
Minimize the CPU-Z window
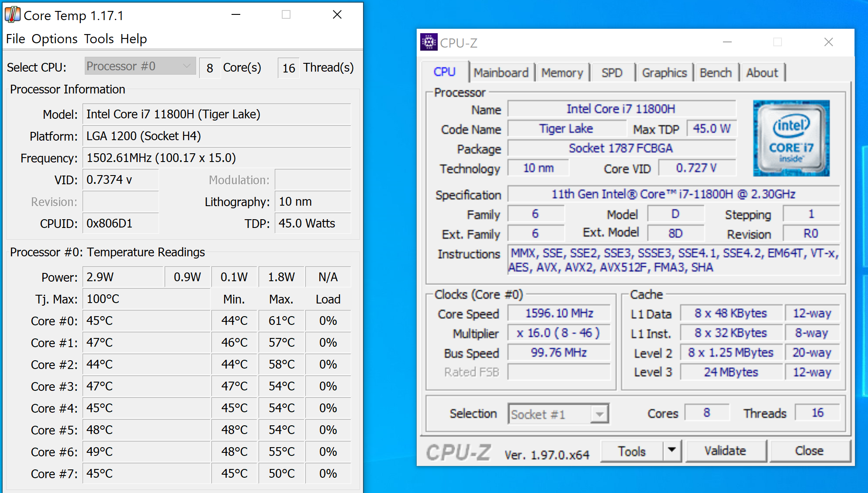tap(727, 42)
